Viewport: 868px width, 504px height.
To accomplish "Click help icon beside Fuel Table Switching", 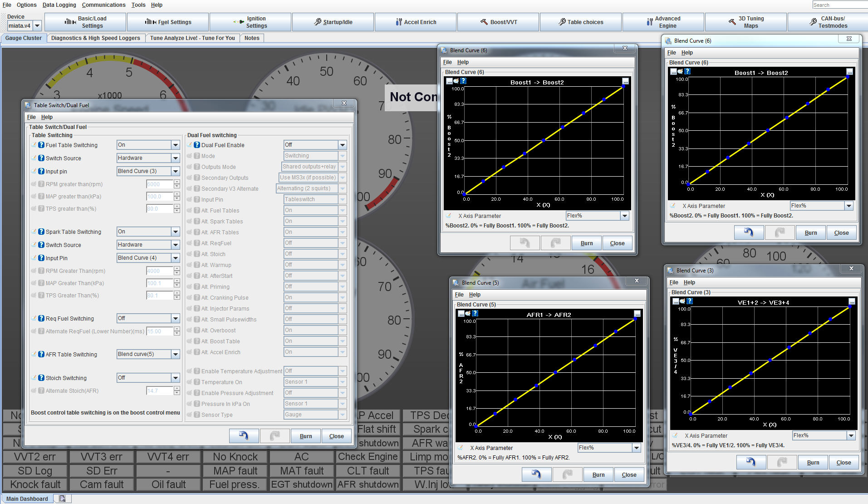I will pos(41,145).
